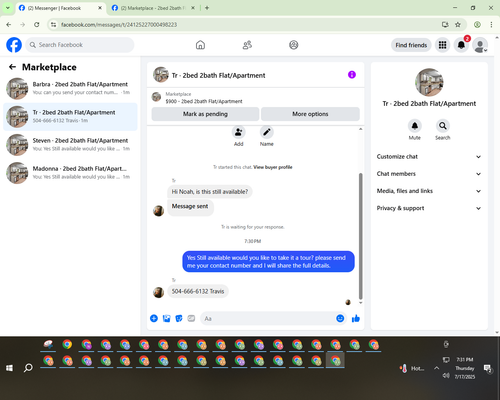Switch to Messenger | Facebook tab
Image resolution: width=500 pixels, height=400 pixels.
point(60,8)
